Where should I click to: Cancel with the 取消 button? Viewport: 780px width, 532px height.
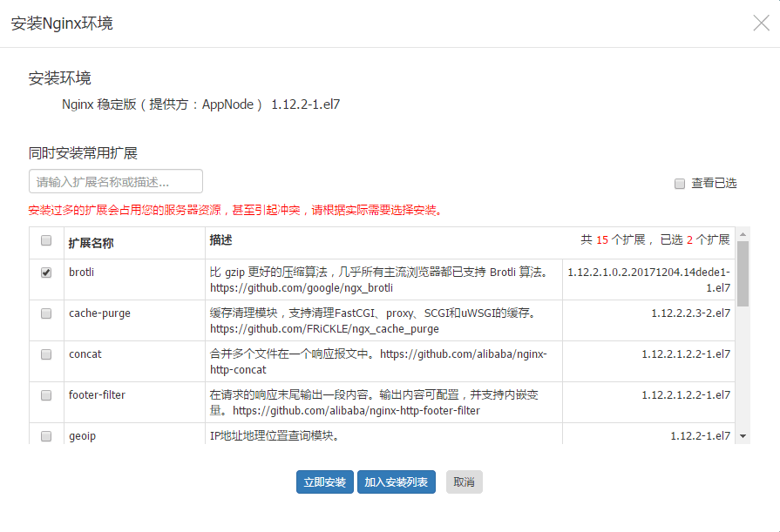coord(464,482)
